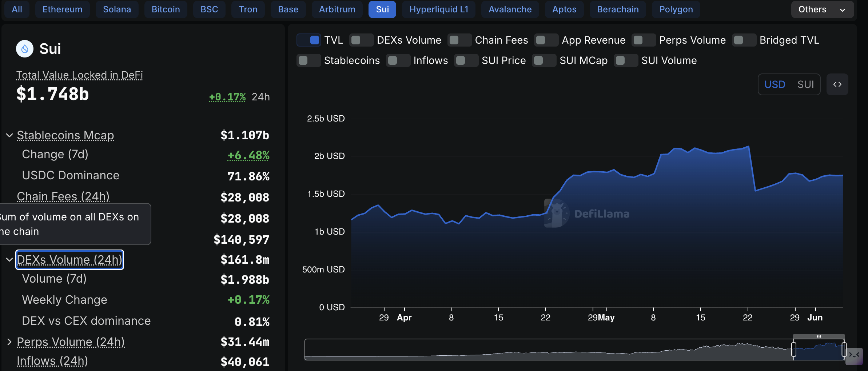The image size is (868, 371).
Task: Enable the DEXs Volume chart toggle
Action: coord(361,40)
